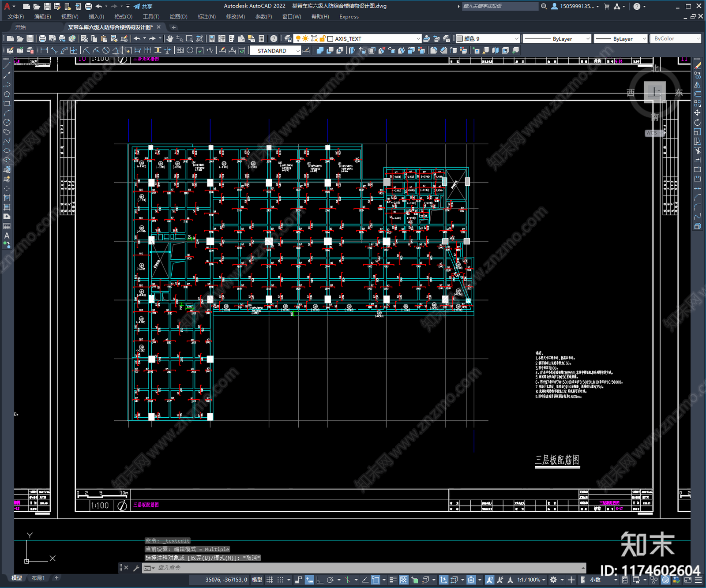Select the Linear dimension tool
The height and width of the screenshot is (588, 706).
tap(44, 50)
